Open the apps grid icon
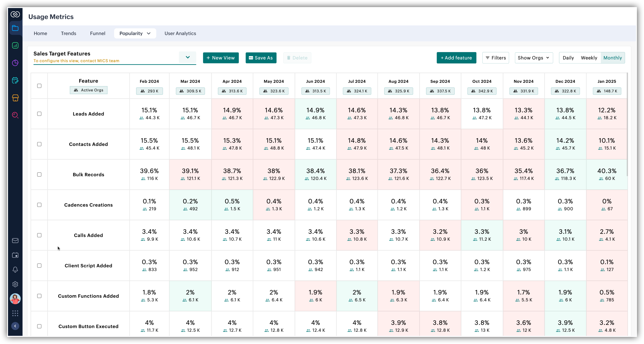This screenshot has height=344, width=644. coord(15,313)
